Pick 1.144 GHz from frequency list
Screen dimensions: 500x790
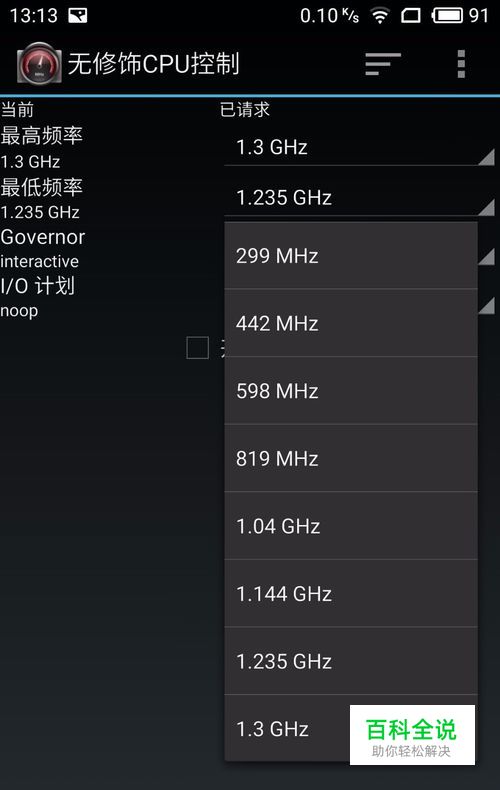(351, 594)
